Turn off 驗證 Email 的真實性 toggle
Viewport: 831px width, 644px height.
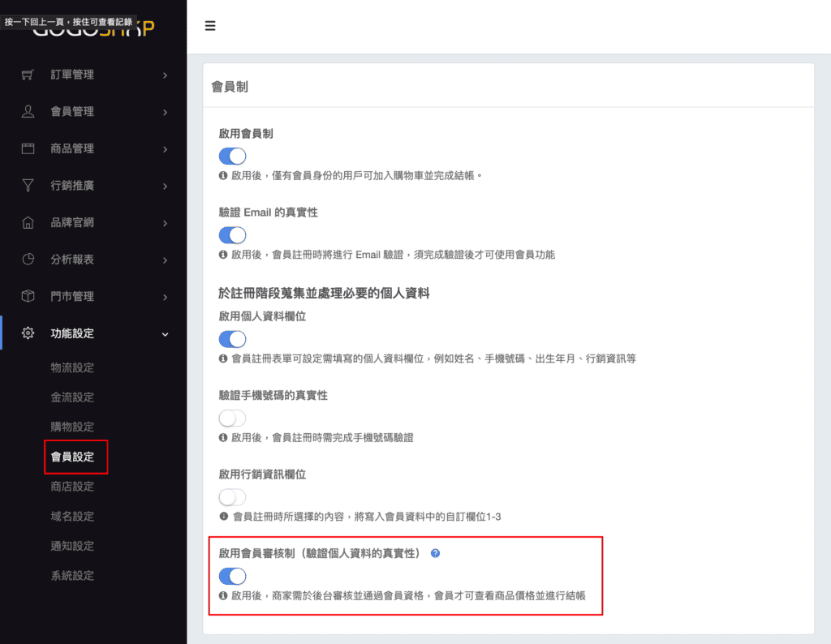(x=232, y=235)
